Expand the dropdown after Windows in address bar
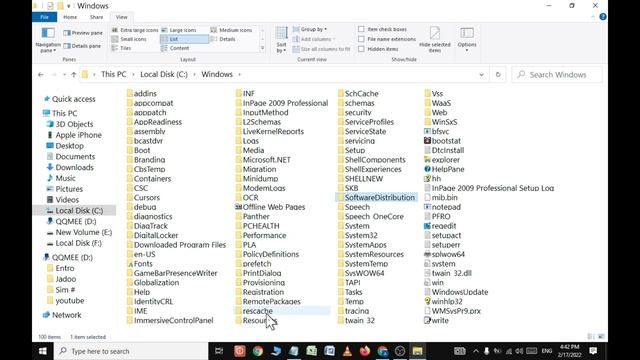 240,75
